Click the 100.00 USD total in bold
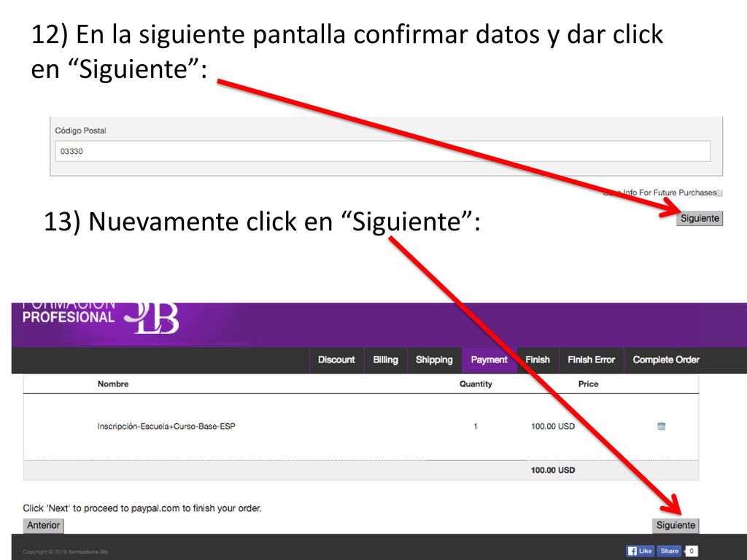The height and width of the screenshot is (560, 747). (553, 470)
